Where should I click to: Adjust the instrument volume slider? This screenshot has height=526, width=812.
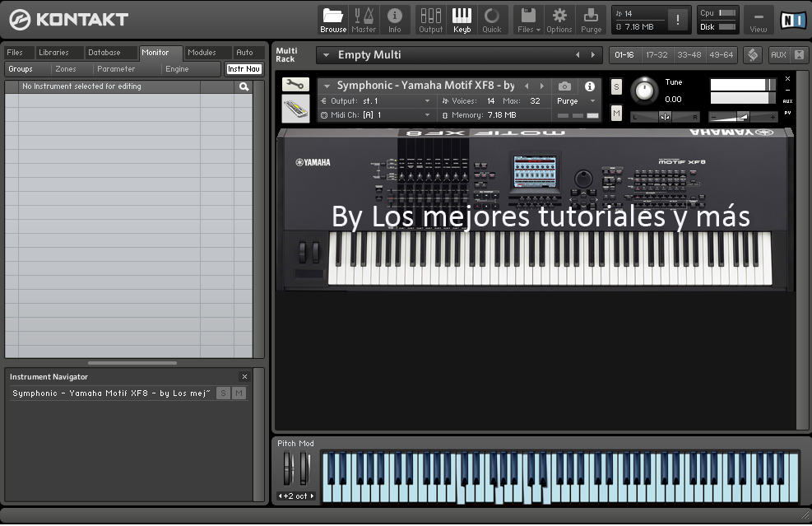743,117
